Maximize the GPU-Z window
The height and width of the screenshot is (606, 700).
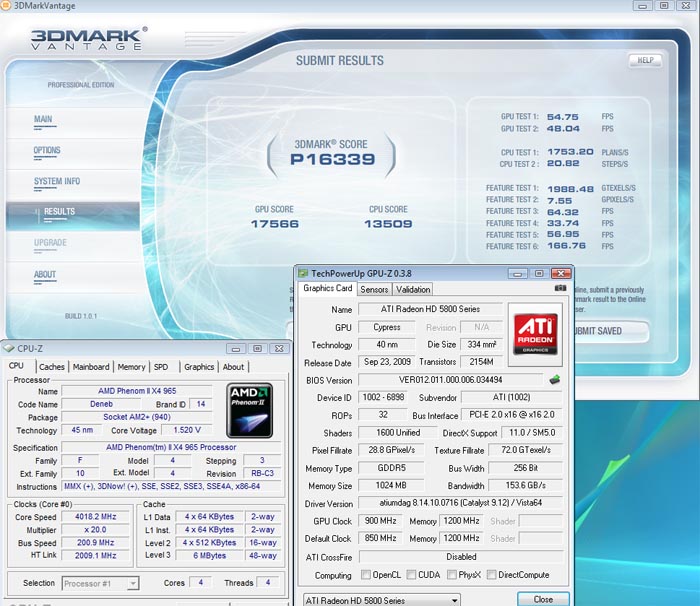[539, 273]
